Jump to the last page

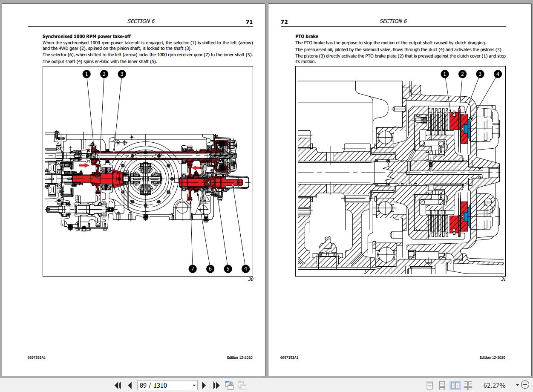(x=216, y=385)
